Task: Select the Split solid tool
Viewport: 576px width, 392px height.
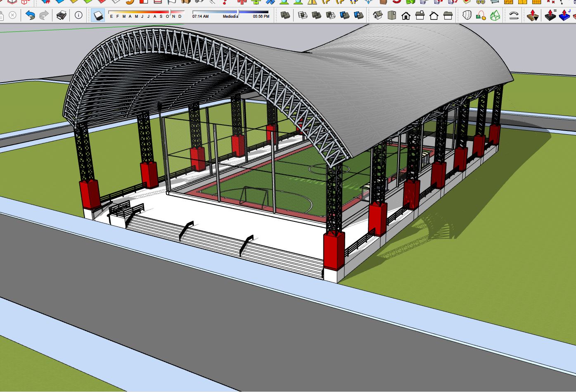Action: (x=359, y=16)
